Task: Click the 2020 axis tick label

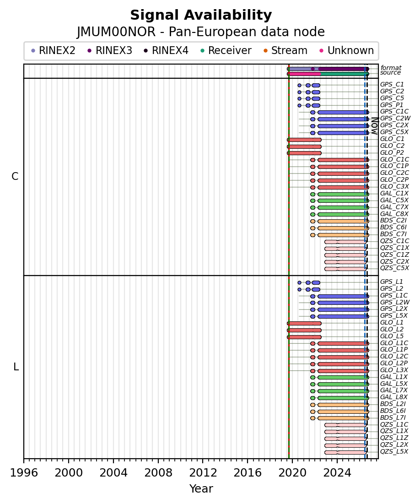Action: pyautogui.click(x=292, y=473)
